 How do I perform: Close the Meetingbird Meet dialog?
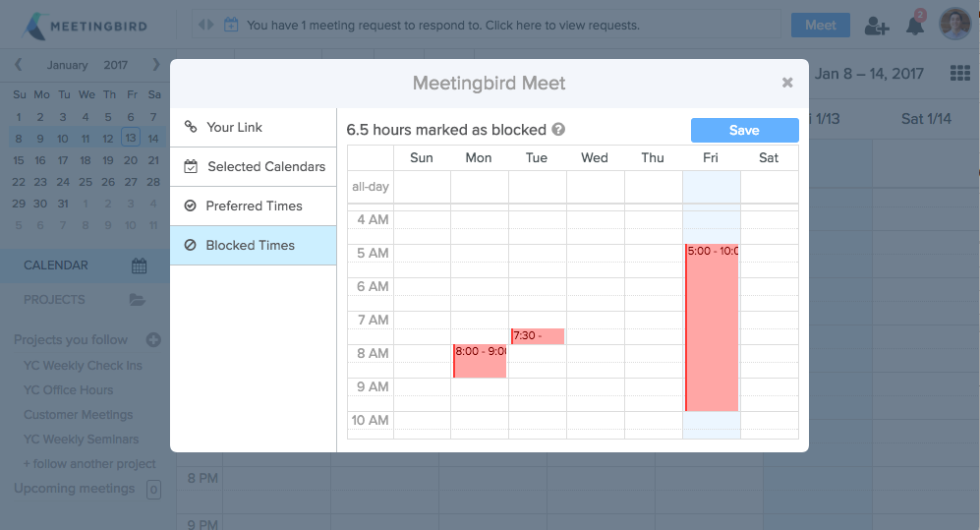click(787, 83)
